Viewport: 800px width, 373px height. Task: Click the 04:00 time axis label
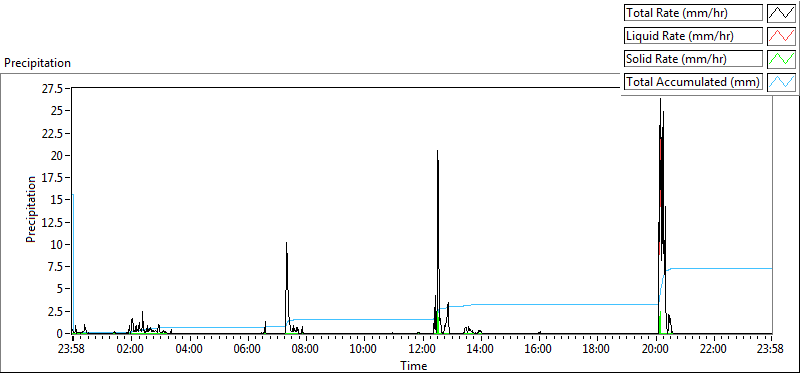pyautogui.click(x=189, y=350)
